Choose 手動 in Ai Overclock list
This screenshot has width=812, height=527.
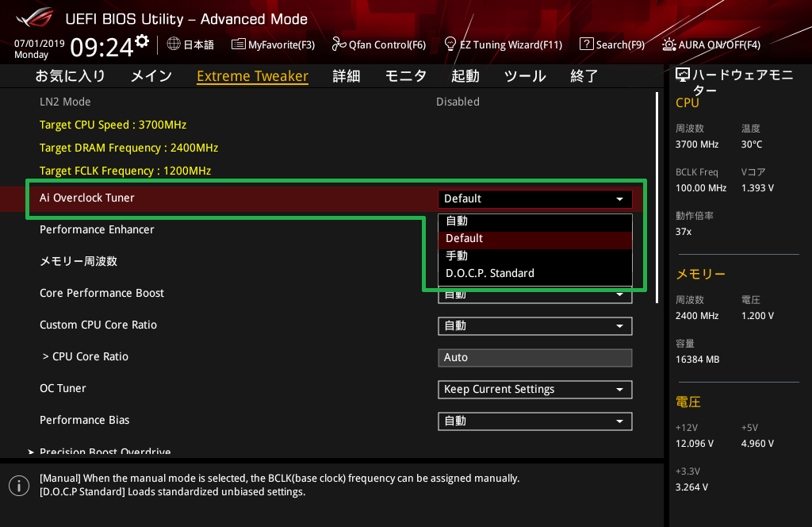[x=535, y=256]
